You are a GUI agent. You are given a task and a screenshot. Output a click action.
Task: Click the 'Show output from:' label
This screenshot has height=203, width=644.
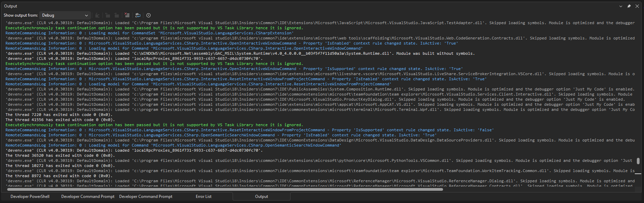click(x=21, y=15)
